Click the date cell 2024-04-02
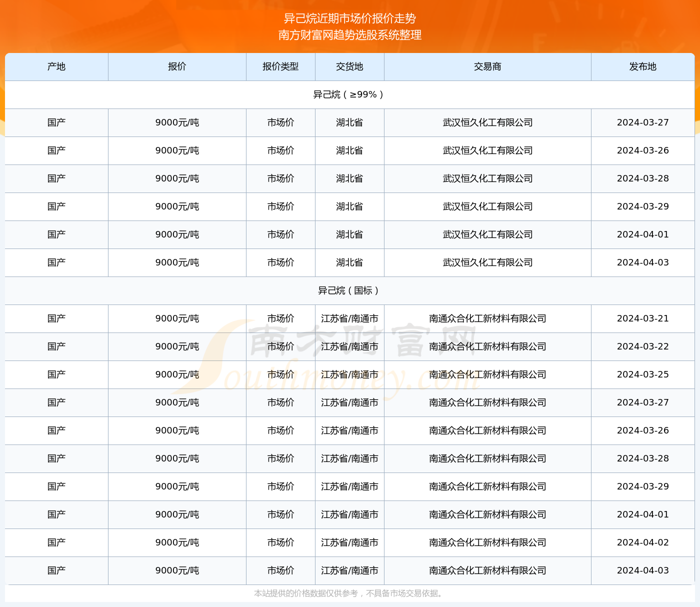700x607 pixels. [x=643, y=542]
